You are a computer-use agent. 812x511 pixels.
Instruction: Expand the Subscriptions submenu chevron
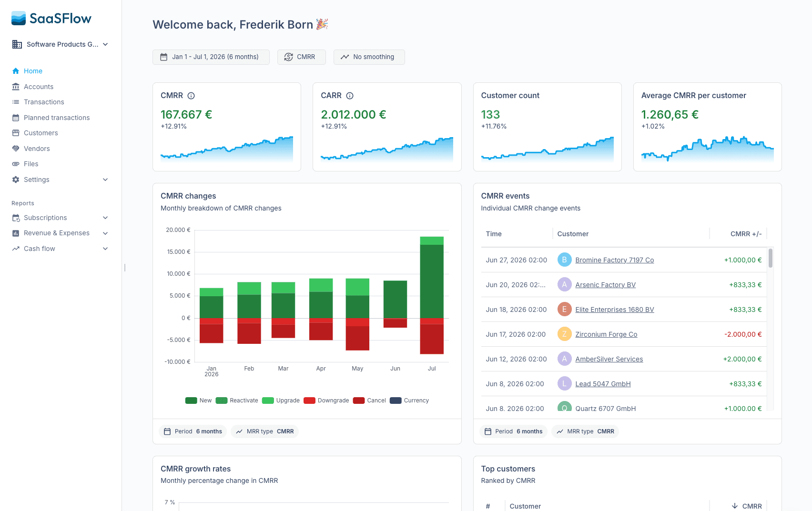[x=105, y=218]
